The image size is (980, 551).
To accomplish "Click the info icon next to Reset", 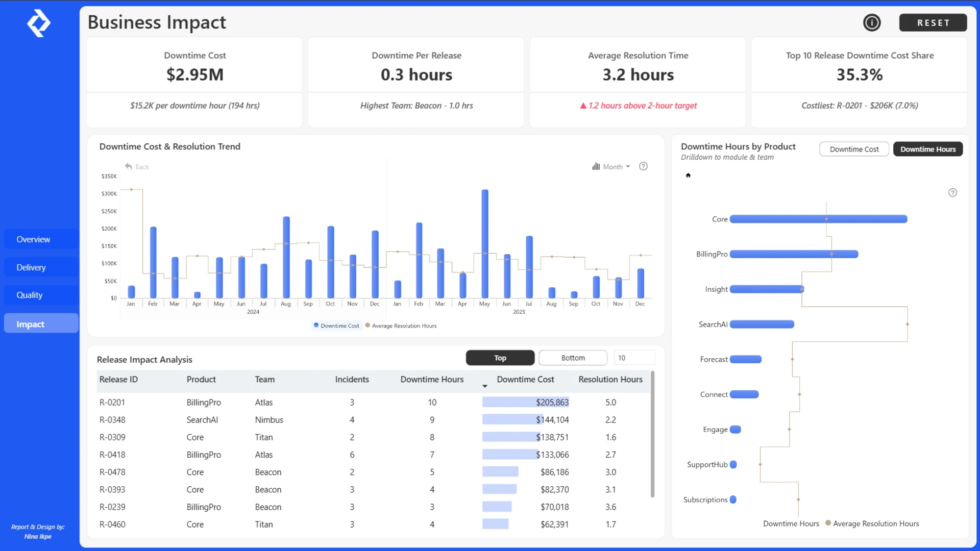I will pos(872,22).
